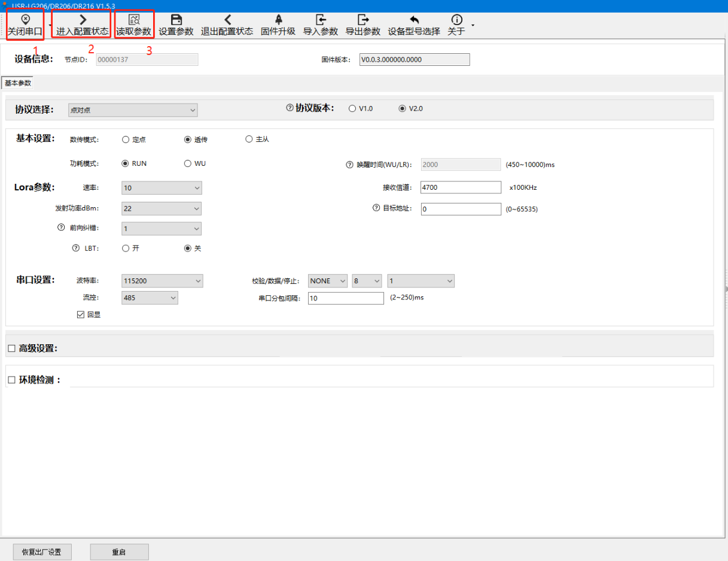Click the 导入参数 (import parameters) icon
The width and height of the screenshot is (728, 561).
tap(321, 20)
